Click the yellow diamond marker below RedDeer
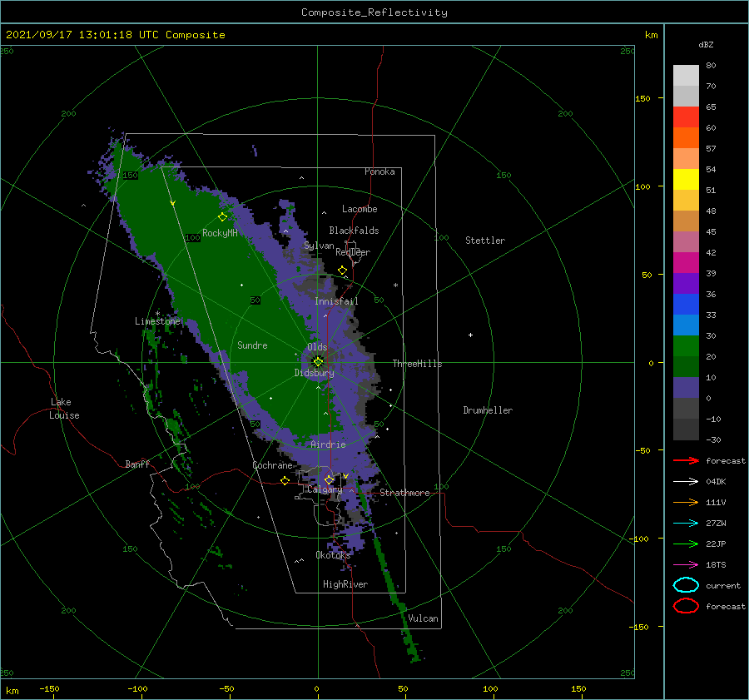Image resolution: width=749 pixels, height=700 pixels. point(343,271)
